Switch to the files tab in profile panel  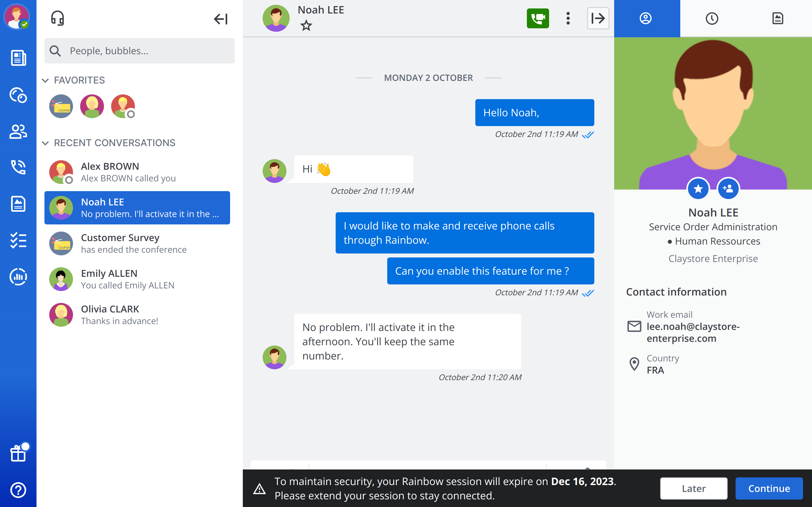pos(777,19)
